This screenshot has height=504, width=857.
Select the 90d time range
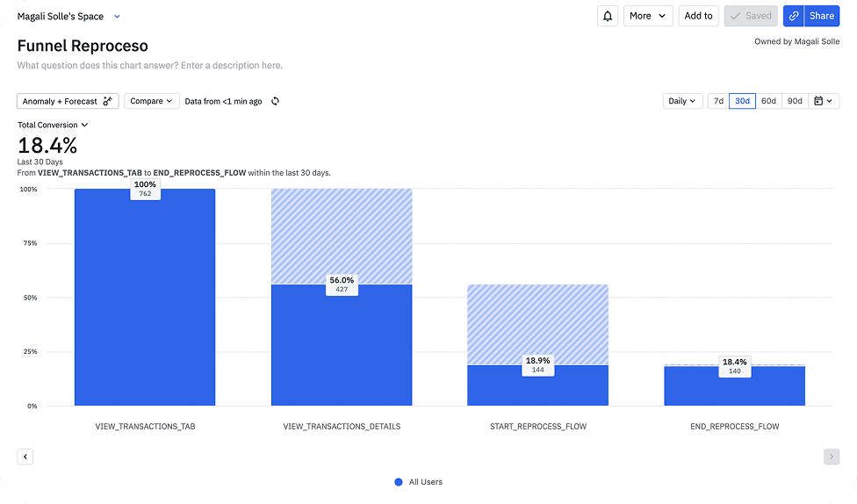point(795,101)
